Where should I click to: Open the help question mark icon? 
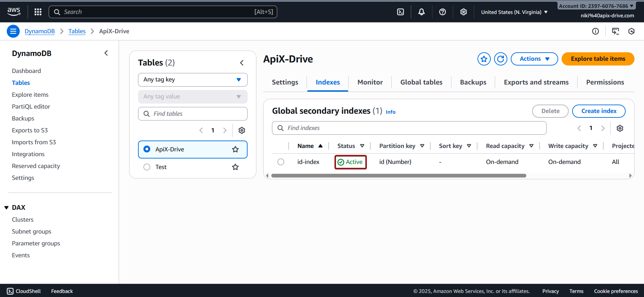pyautogui.click(x=443, y=12)
